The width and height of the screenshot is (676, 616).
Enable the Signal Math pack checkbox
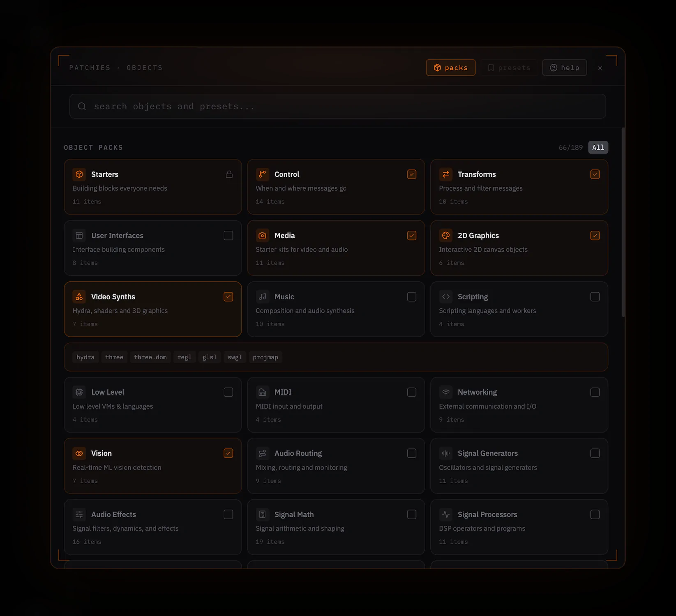(x=411, y=514)
